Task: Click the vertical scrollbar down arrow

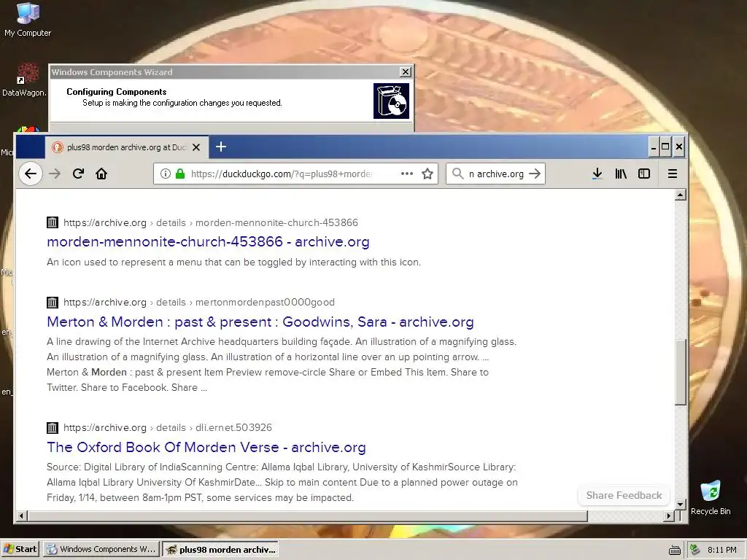Action: tap(681, 504)
